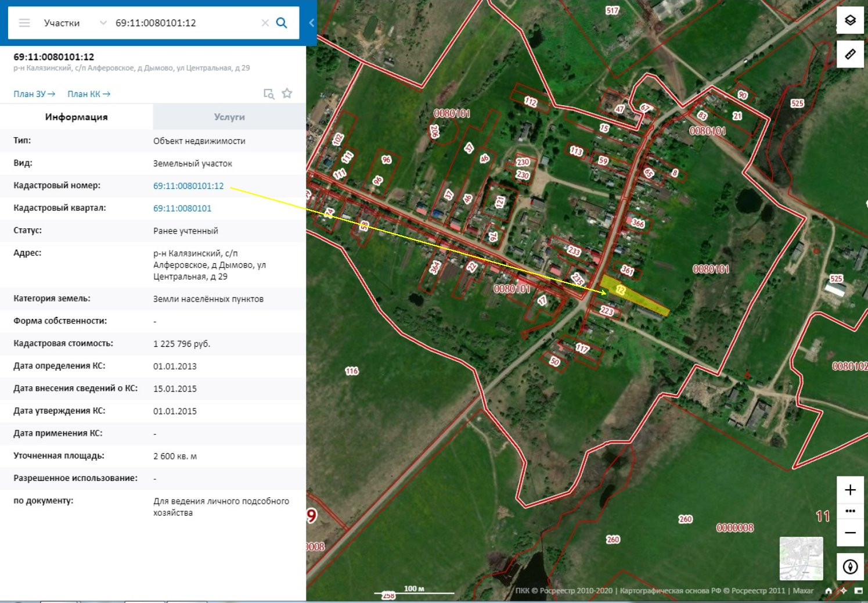Zoom out the map with minus
The height and width of the screenshot is (603, 868).
point(850,533)
